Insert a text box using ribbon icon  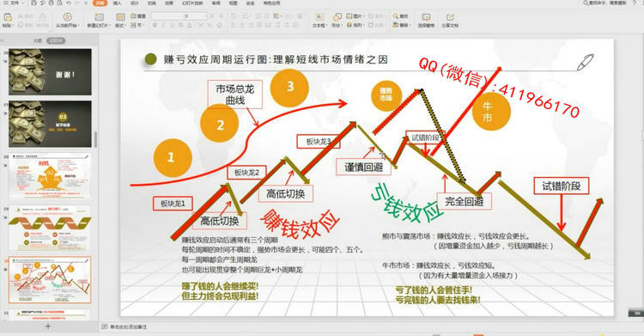coord(319,17)
